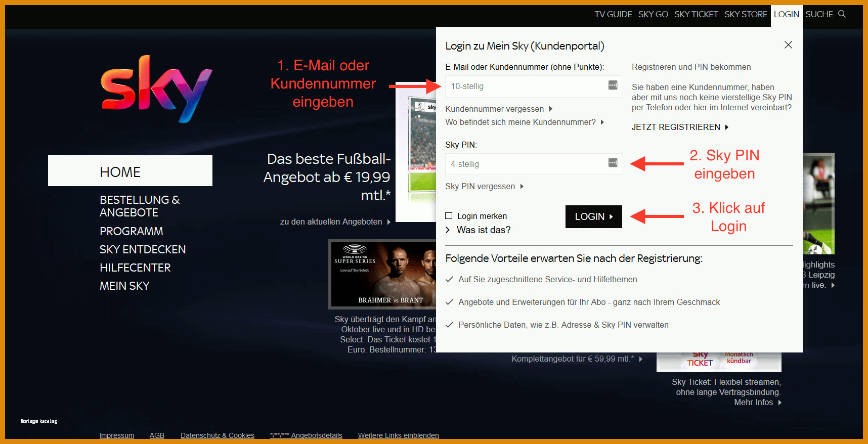
Task: Select the LOGIN tab in top navigation
Action: [x=787, y=15]
